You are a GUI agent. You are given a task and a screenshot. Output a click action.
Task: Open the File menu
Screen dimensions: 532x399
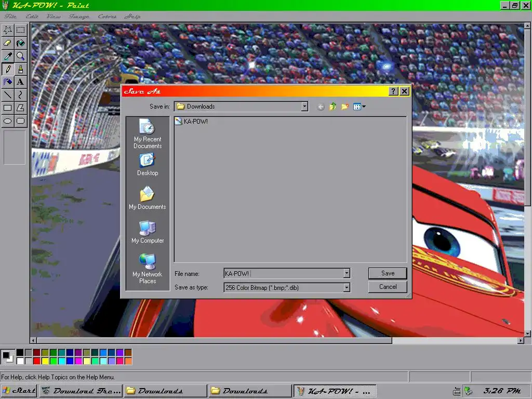tap(10, 16)
